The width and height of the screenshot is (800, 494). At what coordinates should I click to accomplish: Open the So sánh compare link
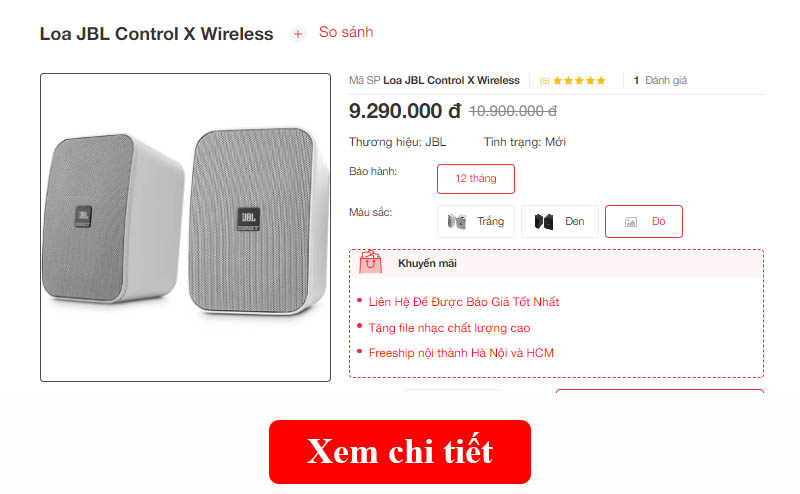click(346, 32)
